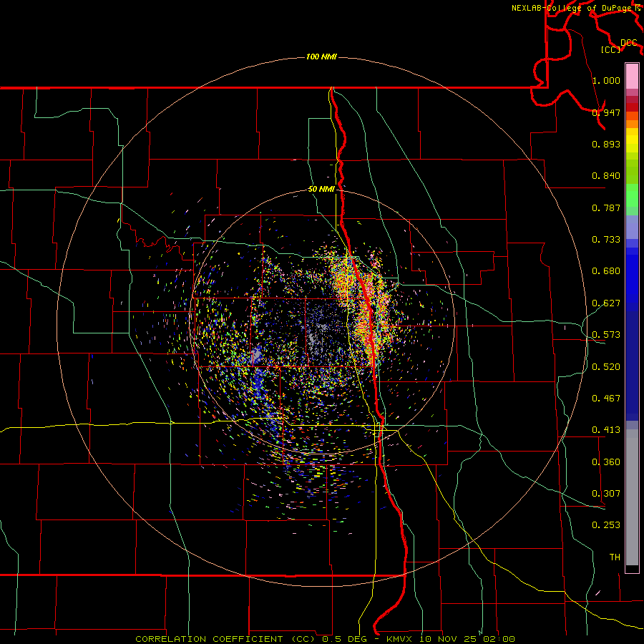Image resolution: width=644 pixels, height=644 pixels.
Task: Click the DCC [CC] scale title
Action: [x=618, y=46]
